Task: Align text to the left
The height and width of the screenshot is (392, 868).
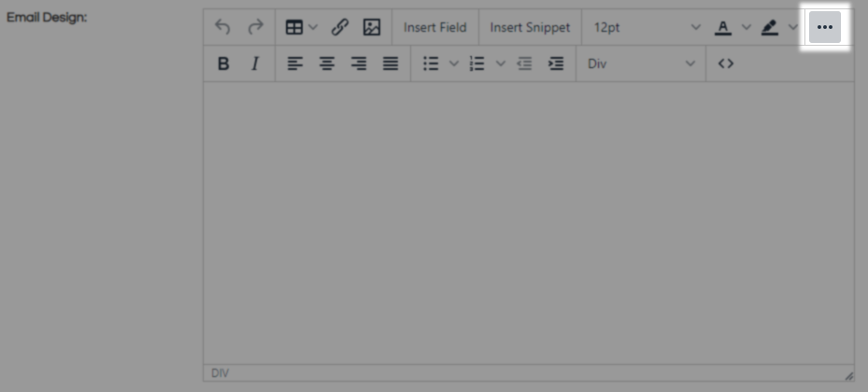Action: point(295,63)
